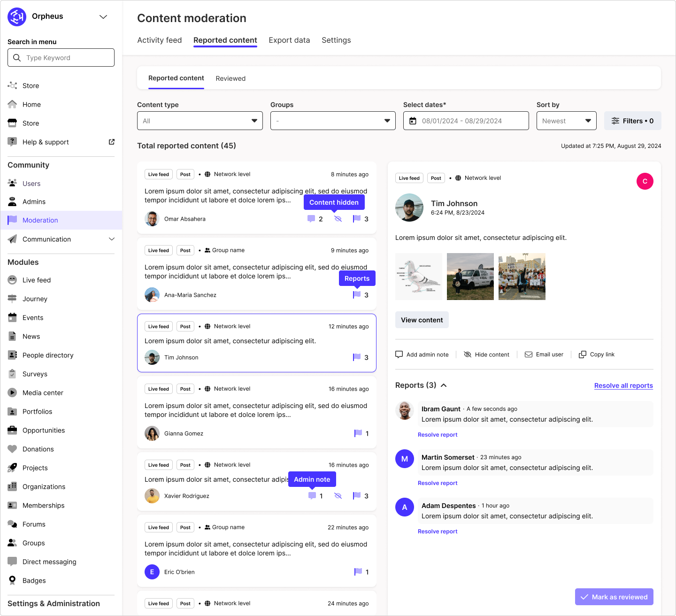The image size is (676, 616).
Task: Open the white van photo thumbnail
Action: coord(470,277)
